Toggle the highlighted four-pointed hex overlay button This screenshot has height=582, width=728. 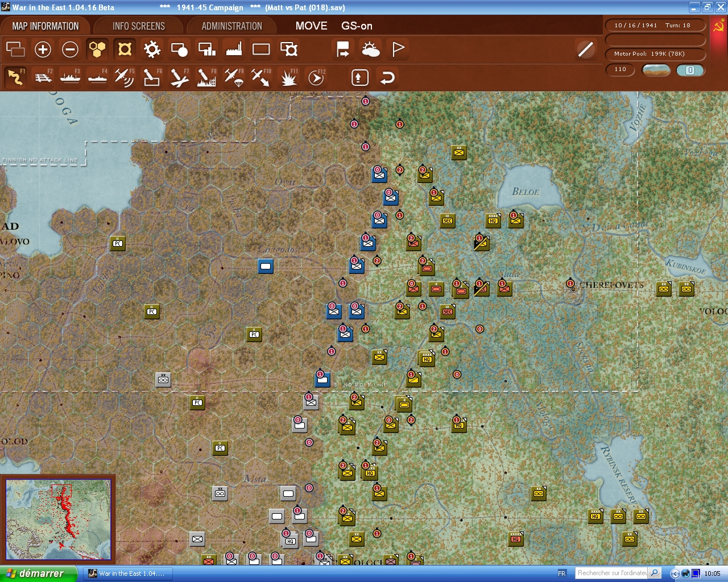(x=125, y=49)
